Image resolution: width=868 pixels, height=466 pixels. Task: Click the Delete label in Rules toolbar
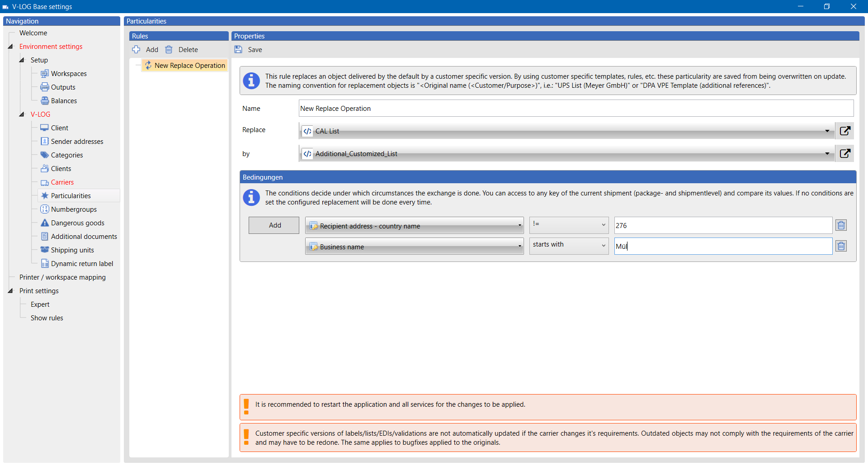[188, 49]
